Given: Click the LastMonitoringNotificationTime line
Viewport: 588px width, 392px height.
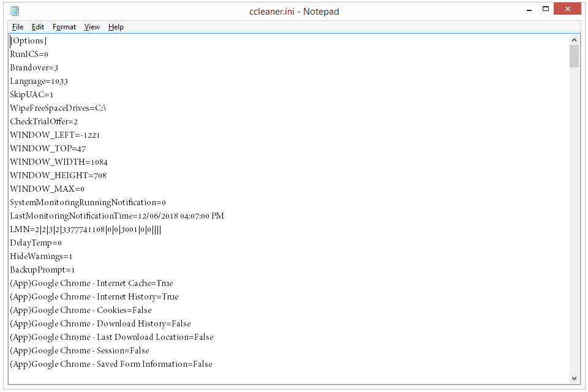Looking at the screenshot, I should tap(116, 216).
